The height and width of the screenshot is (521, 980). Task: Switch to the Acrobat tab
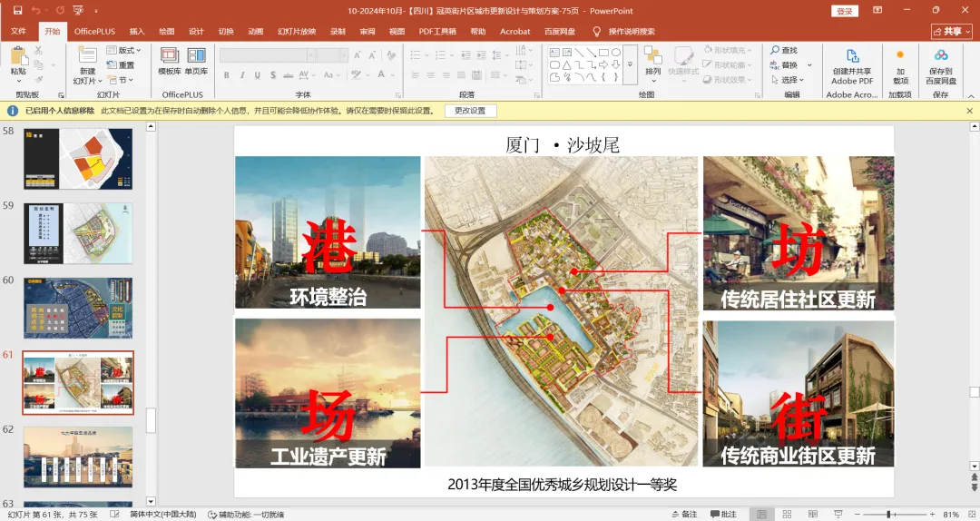pos(515,31)
